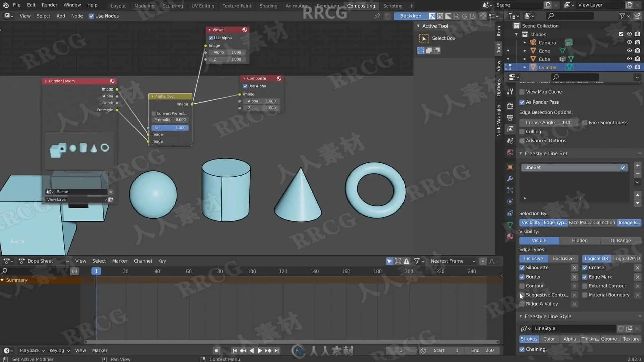Open the View Layer properties tab icon
Screen dimensions: 644x362
click(x=510, y=129)
